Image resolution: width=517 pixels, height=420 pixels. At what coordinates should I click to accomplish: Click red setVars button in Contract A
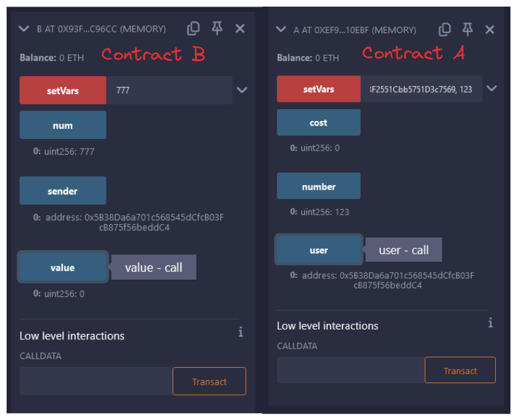(x=319, y=89)
